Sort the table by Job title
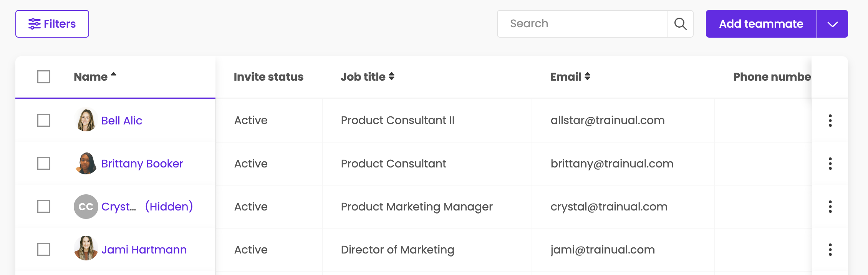The width and height of the screenshot is (868, 275). [x=367, y=77]
